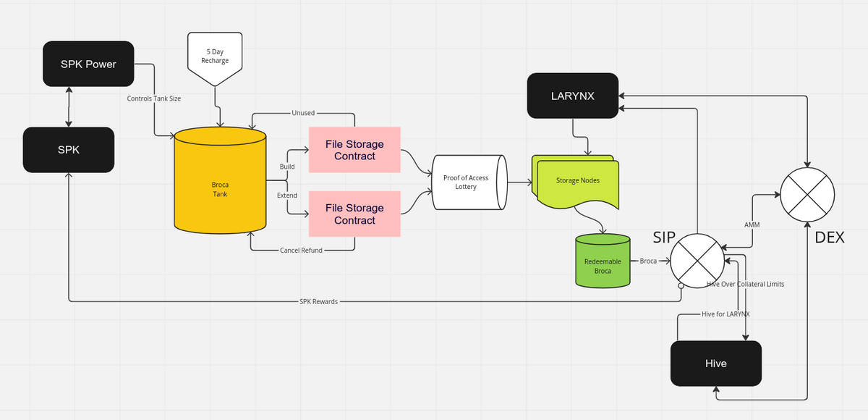Select the LARYNX black node
Image resolution: width=868 pixels, height=420 pixels.
pos(572,95)
